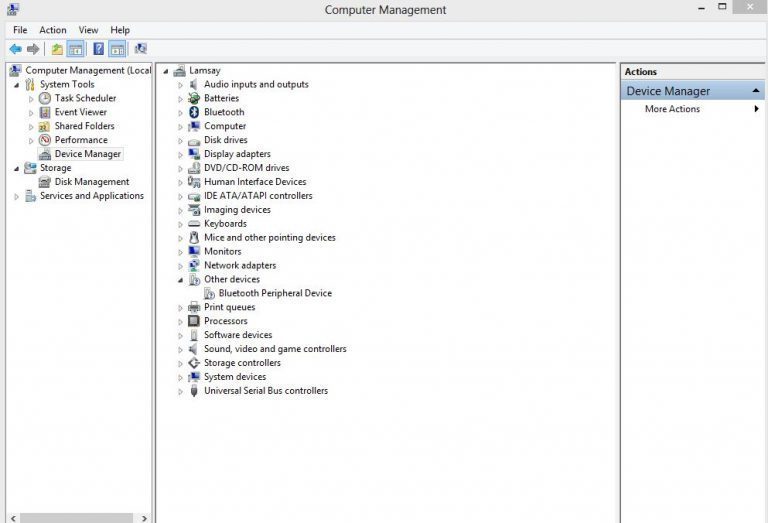The width and height of the screenshot is (768, 523).
Task: Click the Up one level folder icon
Action: [x=57, y=49]
